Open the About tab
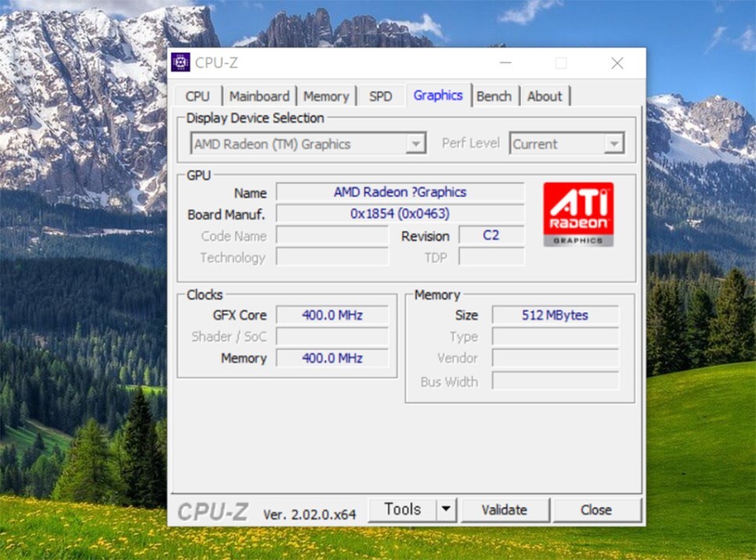This screenshot has height=560, width=756. coord(545,96)
